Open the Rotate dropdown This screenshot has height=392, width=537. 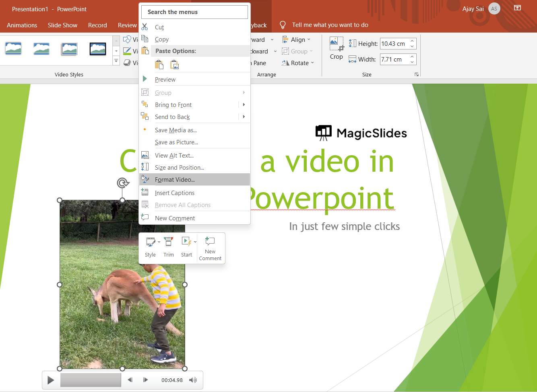point(312,63)
